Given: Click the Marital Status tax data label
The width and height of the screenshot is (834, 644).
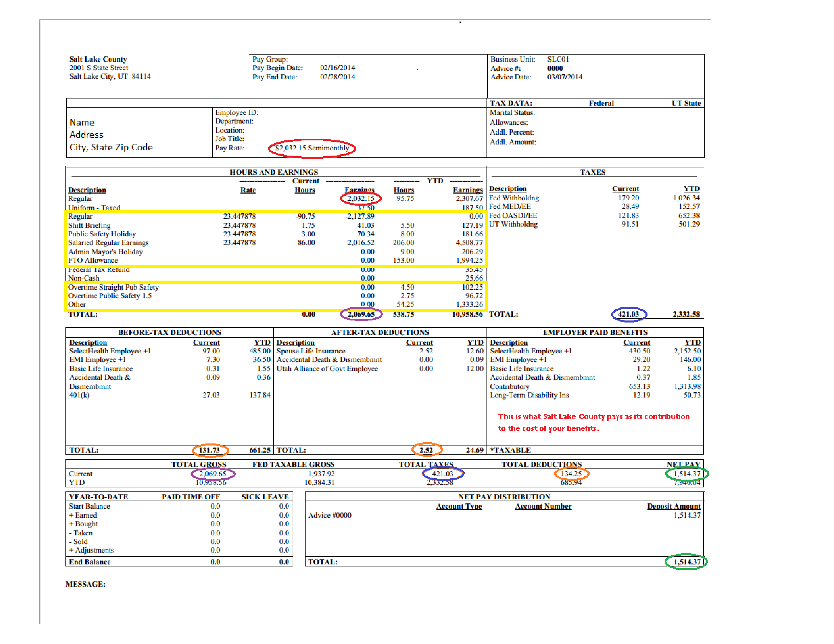Looking at the screenshot, I should (512, 112).
